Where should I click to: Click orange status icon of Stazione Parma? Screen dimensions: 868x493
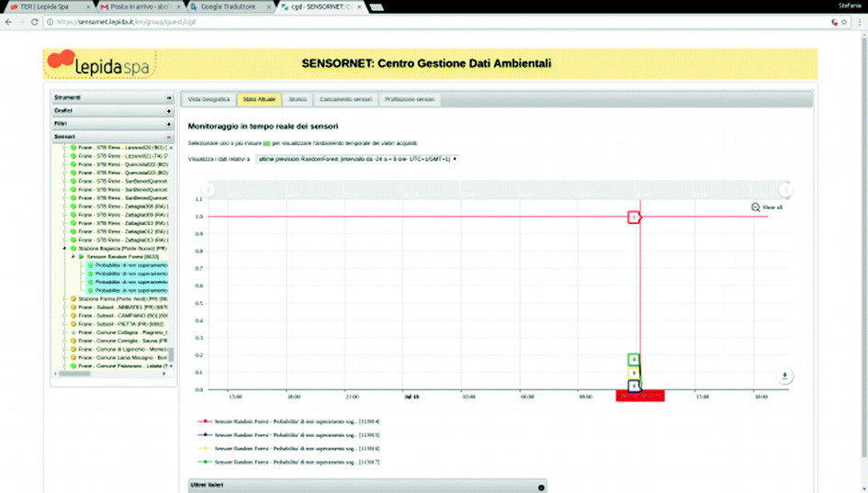[x=73, y=298]
